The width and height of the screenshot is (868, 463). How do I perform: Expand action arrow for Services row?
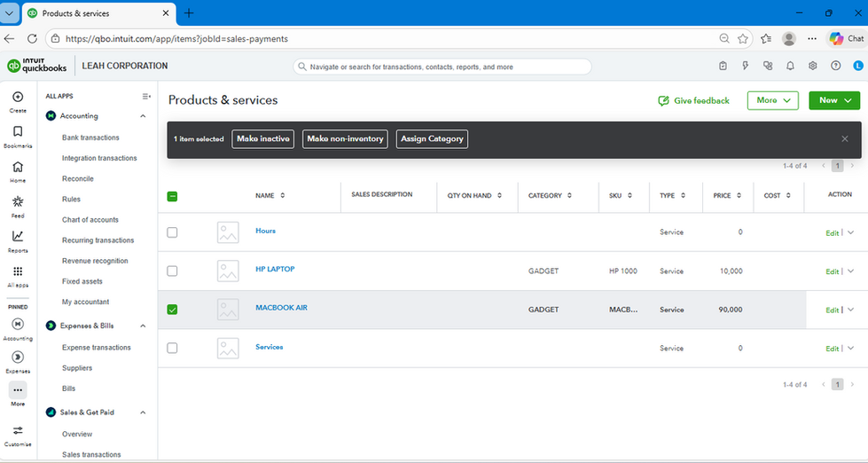pos(851,349)
